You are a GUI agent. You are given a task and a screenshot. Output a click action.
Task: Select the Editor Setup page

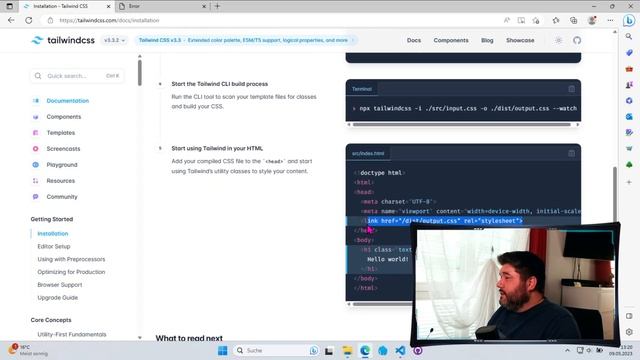coord(53,247)
